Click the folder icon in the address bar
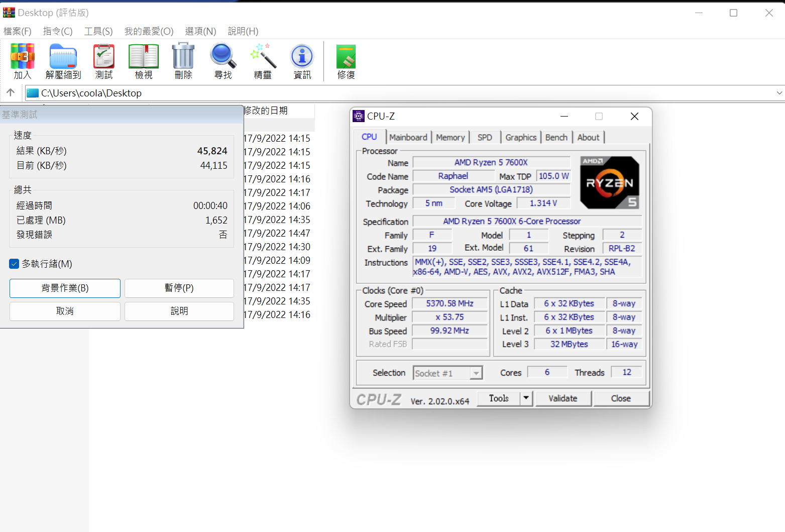This screenshot has height=532, width=785. click(x=33, y=93)
